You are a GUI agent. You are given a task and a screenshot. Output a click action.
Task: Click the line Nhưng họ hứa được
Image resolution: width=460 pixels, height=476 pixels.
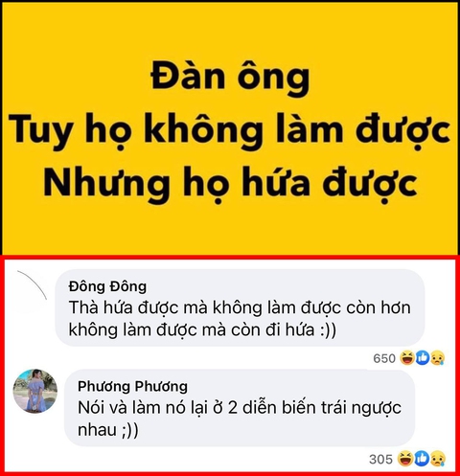[230, 185]
